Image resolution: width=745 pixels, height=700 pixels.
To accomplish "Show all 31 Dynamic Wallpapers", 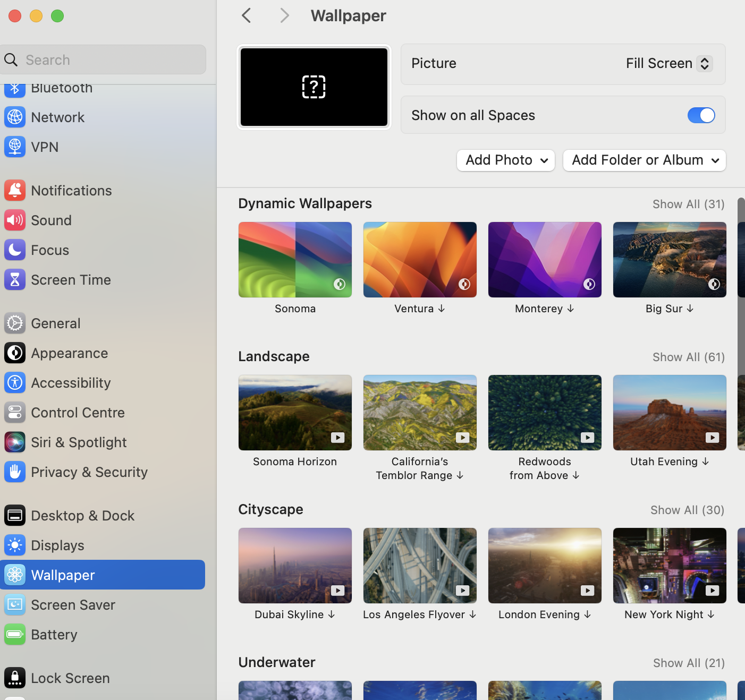I will point(688,204).
